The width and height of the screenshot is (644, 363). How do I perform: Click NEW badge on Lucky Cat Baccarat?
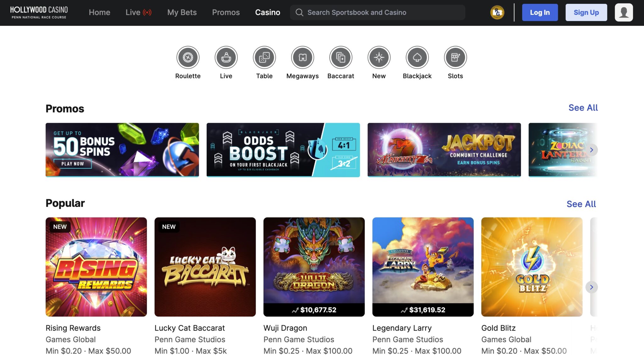pyautogui.click(x=169, y=227)
